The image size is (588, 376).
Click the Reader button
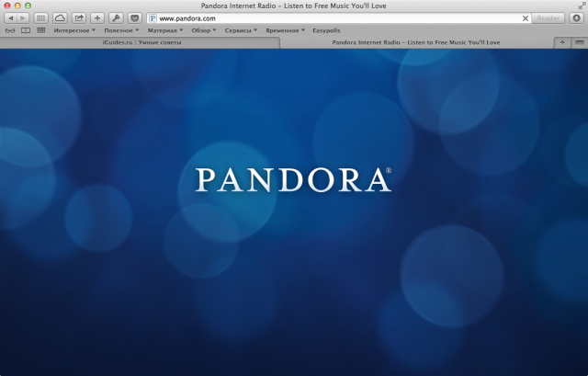click(x=548, y=18)
